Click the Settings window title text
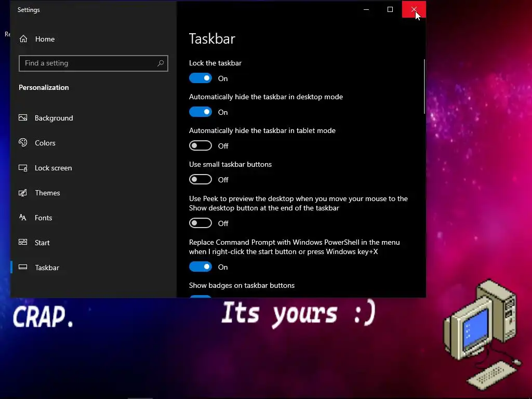Viewport: 532px width, 399px height. coord(29,10)
